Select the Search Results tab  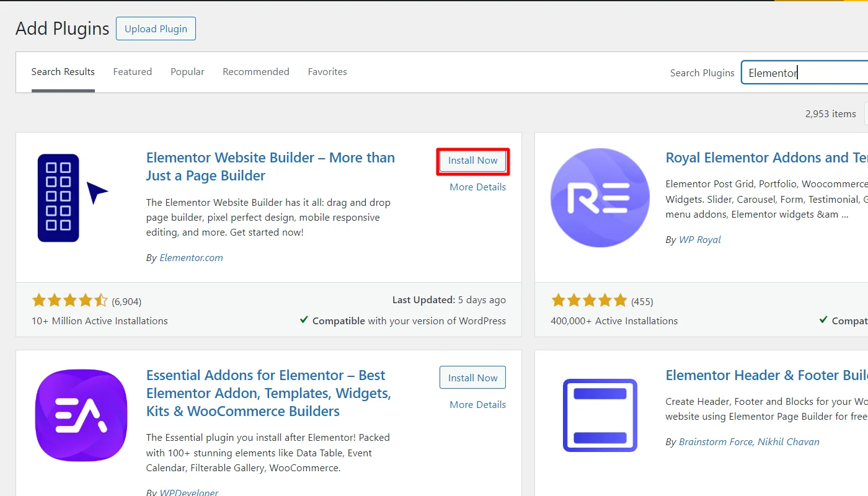coord(63,72)
